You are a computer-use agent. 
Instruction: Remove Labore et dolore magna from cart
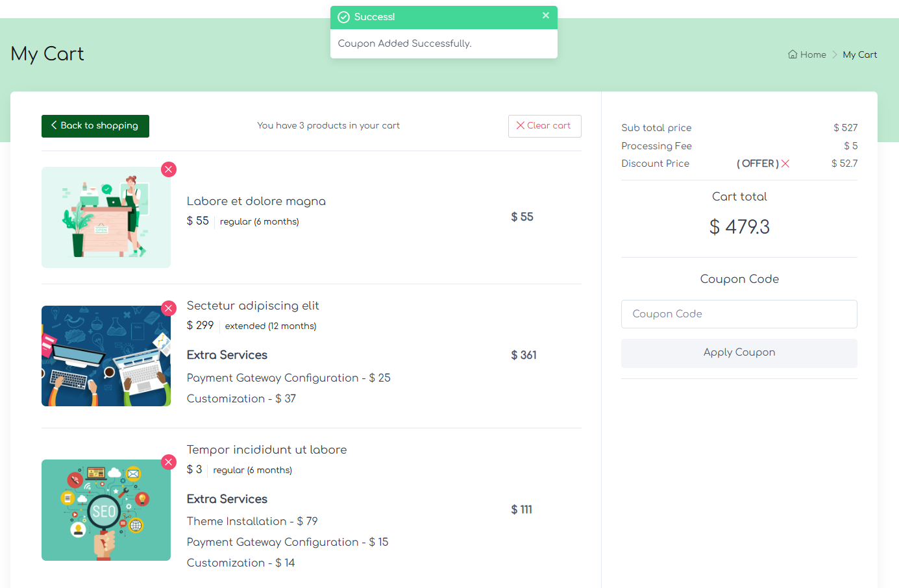pos(169,169)
